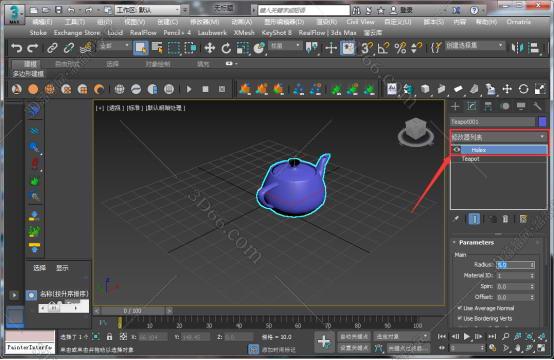Viewport: 554px width, 360px height.
Task: Toggle the Selection Lock padlock
Action: (x=110, y=337)
